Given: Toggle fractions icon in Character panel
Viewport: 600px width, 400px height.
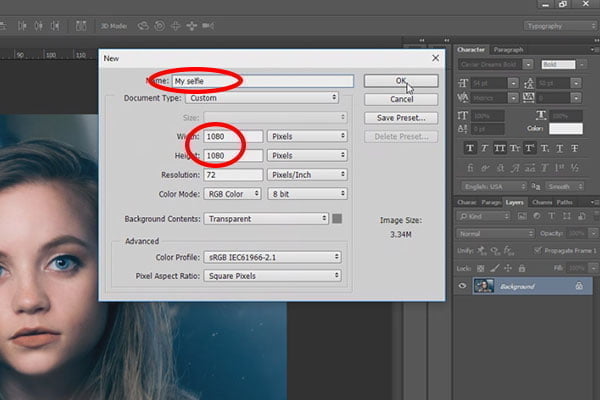Looking at the screenshot, I should coord(574,168).
